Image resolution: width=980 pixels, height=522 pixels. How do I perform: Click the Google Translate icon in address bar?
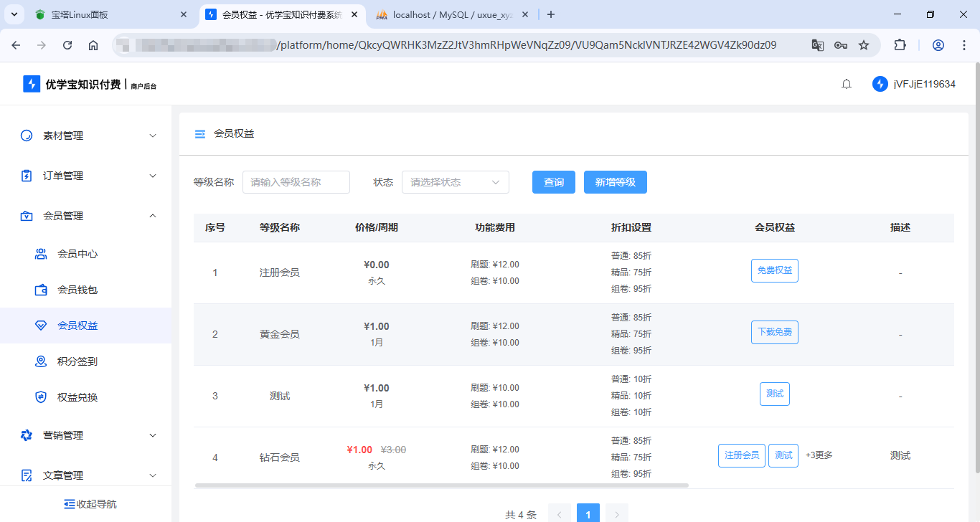pos(818,45)
